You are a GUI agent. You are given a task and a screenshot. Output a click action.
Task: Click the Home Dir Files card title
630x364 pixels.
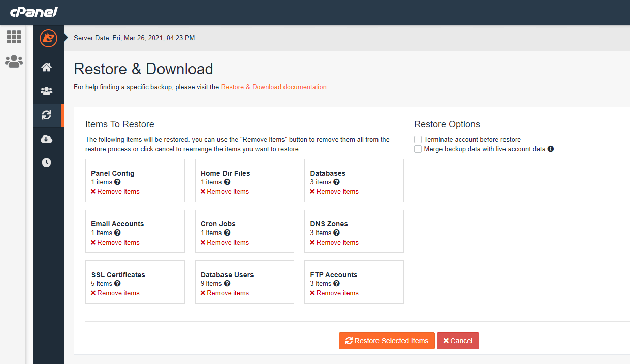pyautogui.click(x=226, y=173)
